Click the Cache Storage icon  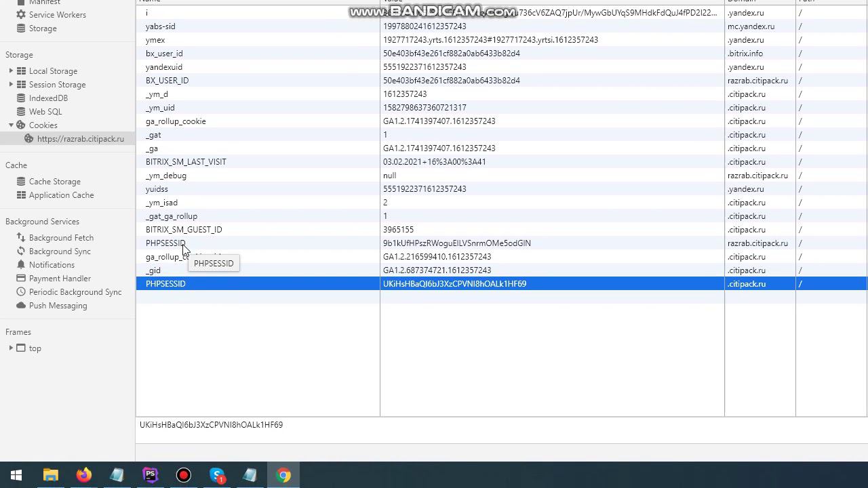(x=21, y=181)
